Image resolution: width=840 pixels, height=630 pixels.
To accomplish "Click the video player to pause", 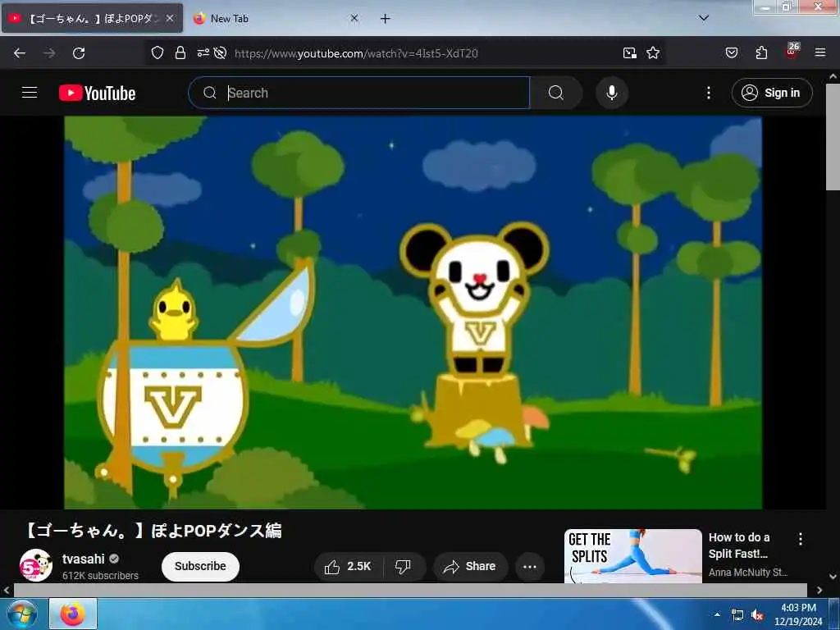I will [413, 313].
